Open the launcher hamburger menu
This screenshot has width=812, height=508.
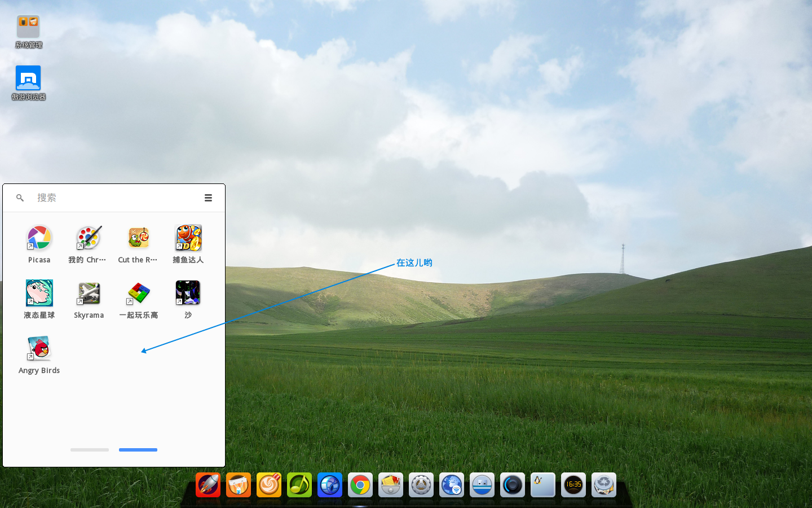coord(208,198)
